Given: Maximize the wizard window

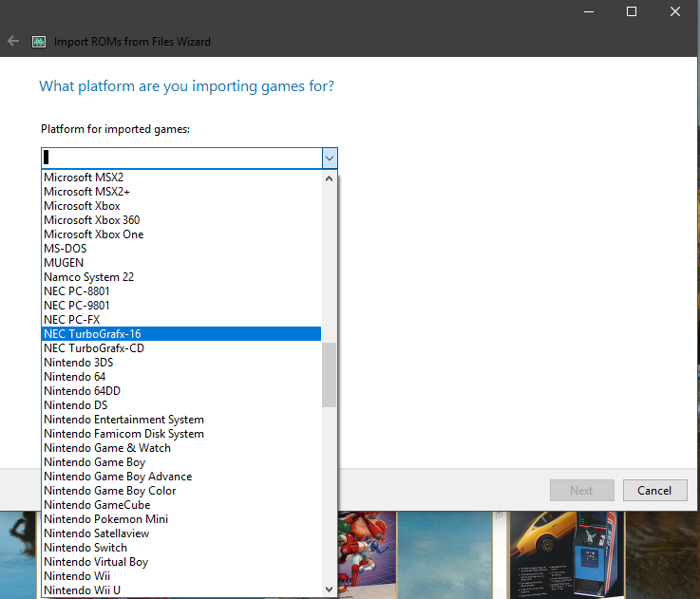Looking at the screenshot, I should 632,11.
